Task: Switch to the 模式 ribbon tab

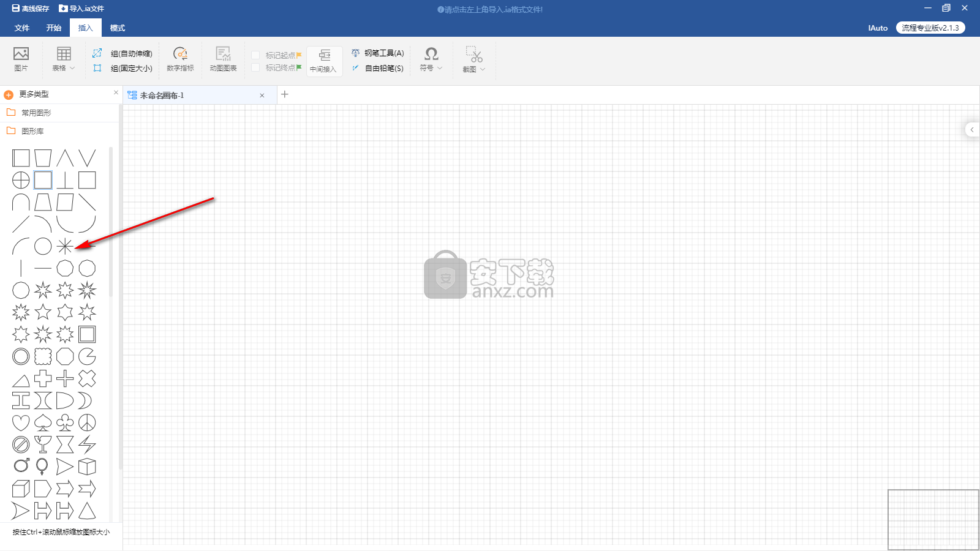Action: 118,28
